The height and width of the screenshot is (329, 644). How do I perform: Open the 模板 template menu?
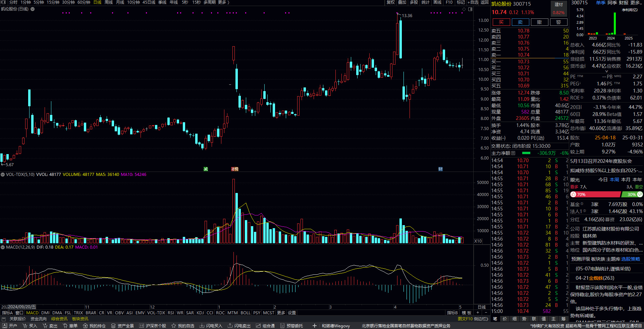coord(467,313)
